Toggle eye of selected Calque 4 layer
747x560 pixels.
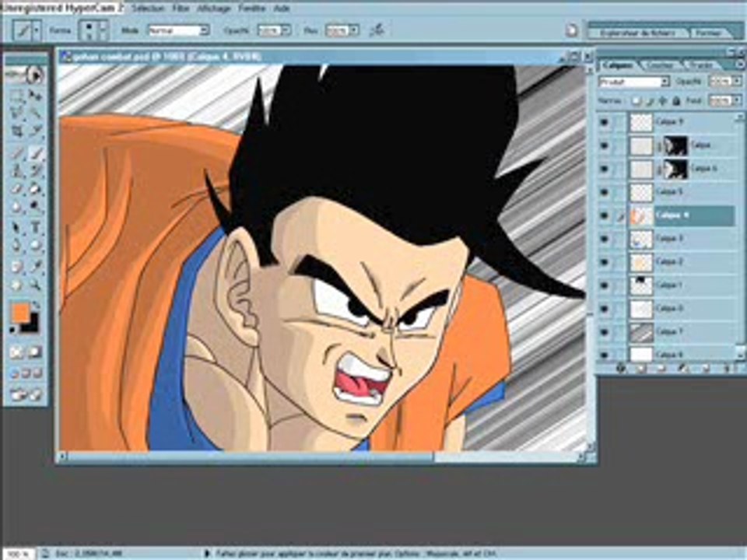pyautogui.click(x=604, y=215)
